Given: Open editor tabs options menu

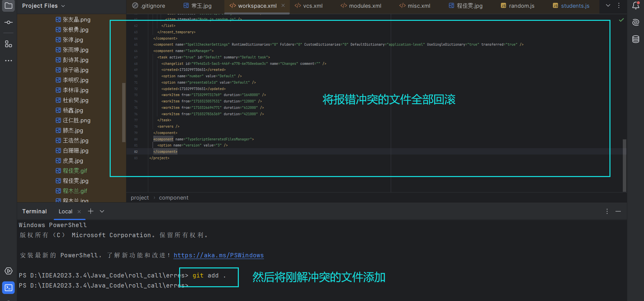Looking at the screenshot, I should coord(619,6).
